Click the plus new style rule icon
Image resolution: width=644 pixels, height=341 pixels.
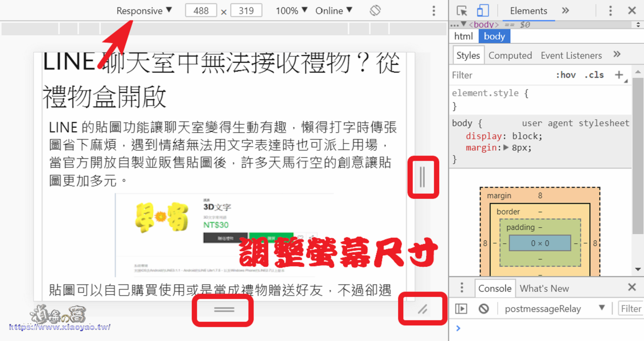coord(619,75)
